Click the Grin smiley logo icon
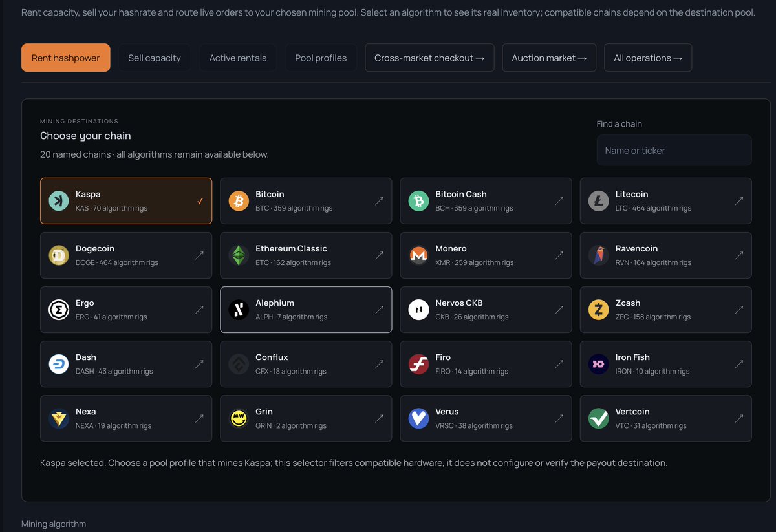 tap(239, 418)
